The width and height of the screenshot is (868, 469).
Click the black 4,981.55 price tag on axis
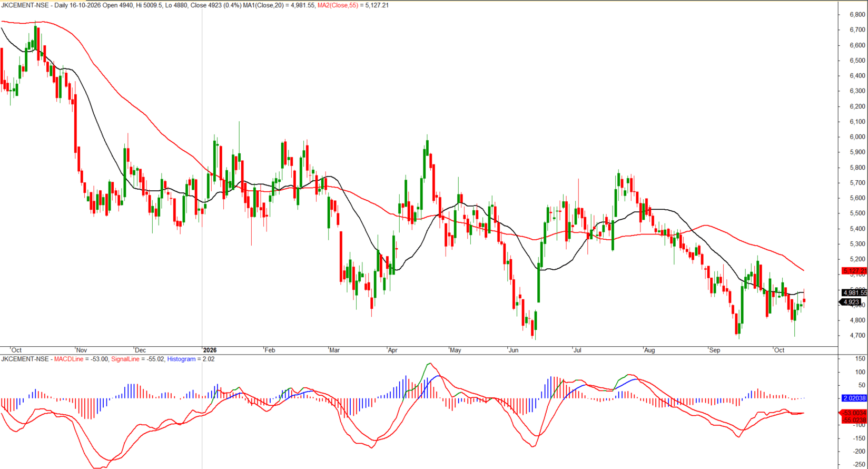click(853, 292)
